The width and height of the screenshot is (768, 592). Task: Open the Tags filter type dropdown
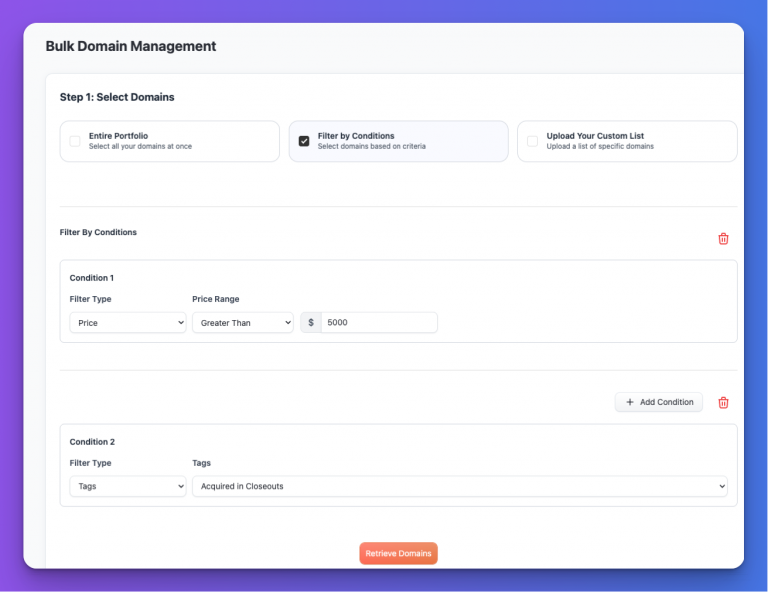click(x=128, y=486)
